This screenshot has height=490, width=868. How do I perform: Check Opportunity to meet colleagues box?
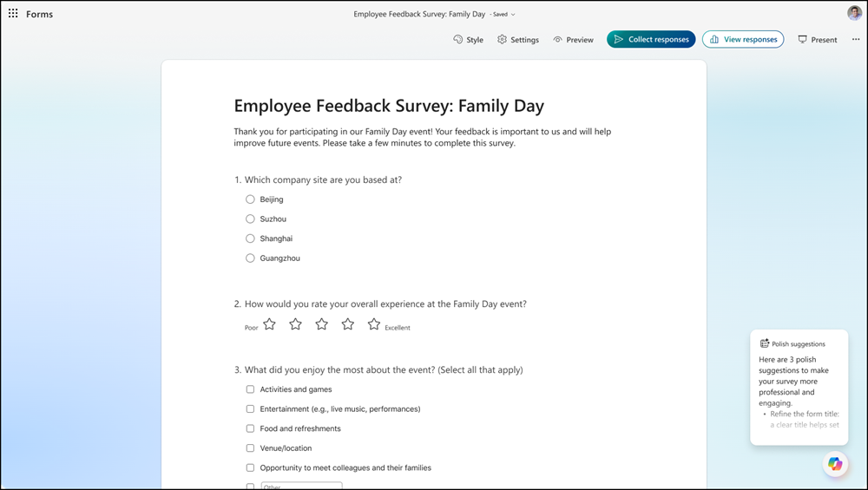[250, 467]
